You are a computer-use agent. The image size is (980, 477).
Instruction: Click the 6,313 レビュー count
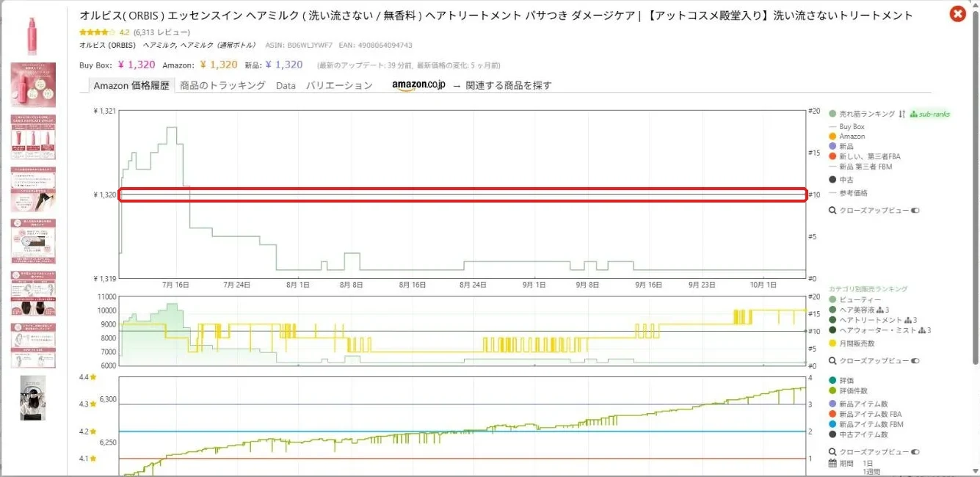click(161, 32)
